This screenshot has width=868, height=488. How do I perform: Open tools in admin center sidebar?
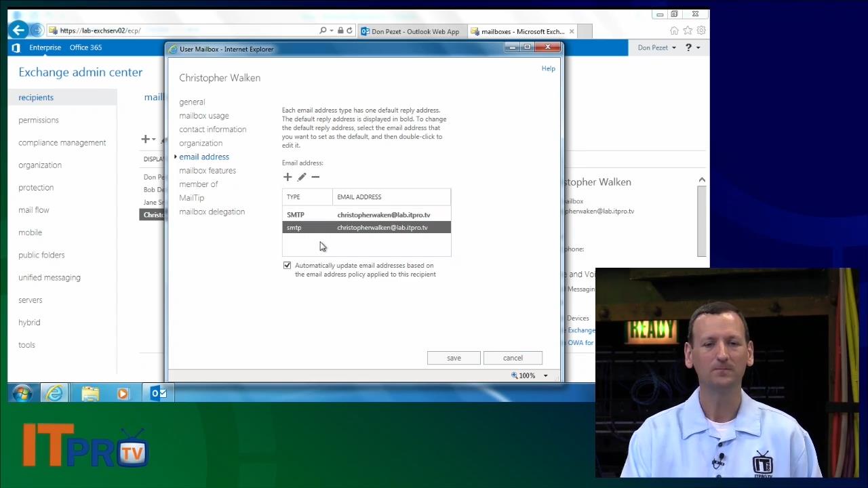coord(26,345)
